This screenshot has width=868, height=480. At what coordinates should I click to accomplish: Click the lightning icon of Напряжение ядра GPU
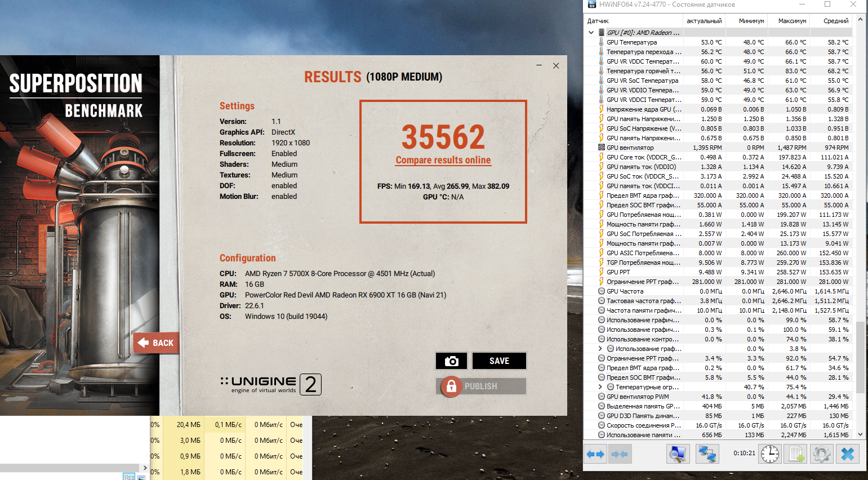coord(601,109)
